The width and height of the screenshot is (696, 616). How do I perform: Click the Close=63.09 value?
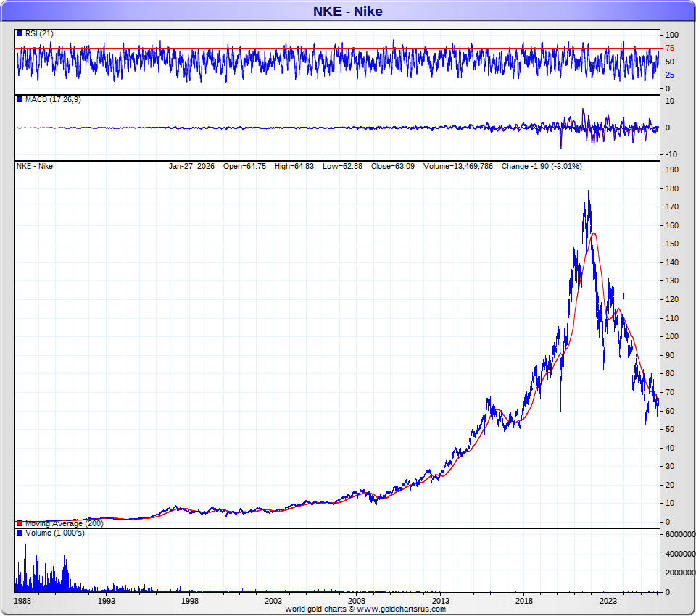tap(391, 166)
